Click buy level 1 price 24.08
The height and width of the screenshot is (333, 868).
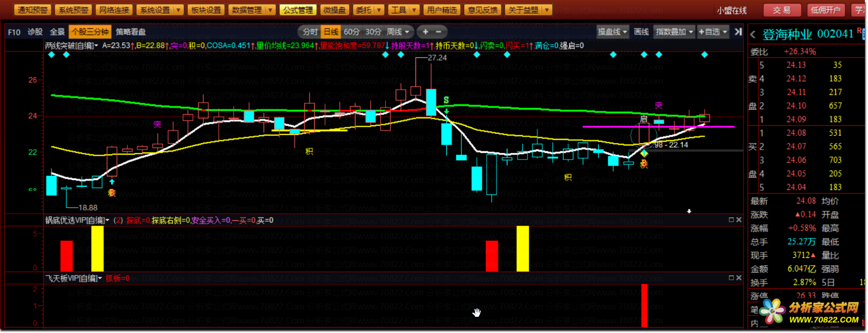796,133
